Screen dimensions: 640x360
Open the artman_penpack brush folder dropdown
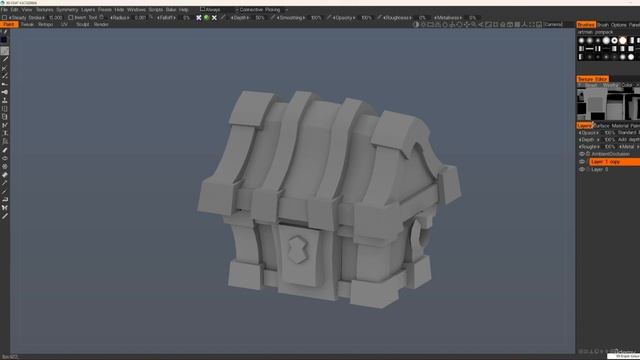(596, 32)
